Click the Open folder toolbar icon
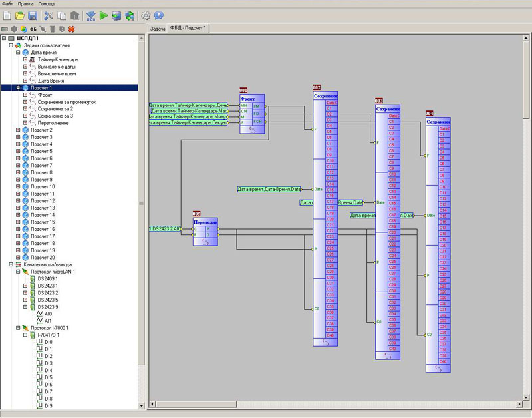The width and height of the screenshot is (532, 418). pyautogui.click(x=20, y=15)
